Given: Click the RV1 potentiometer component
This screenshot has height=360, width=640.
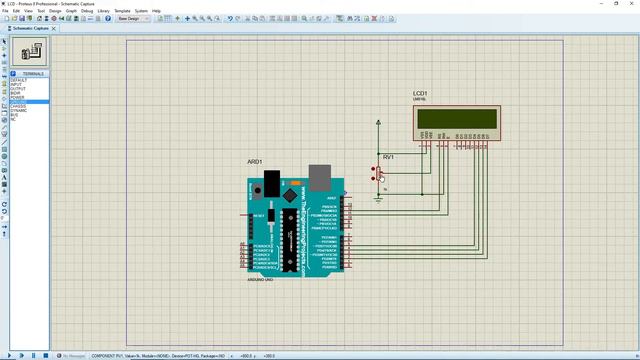Looking at the screenshot, I should [x=378, y=174].
